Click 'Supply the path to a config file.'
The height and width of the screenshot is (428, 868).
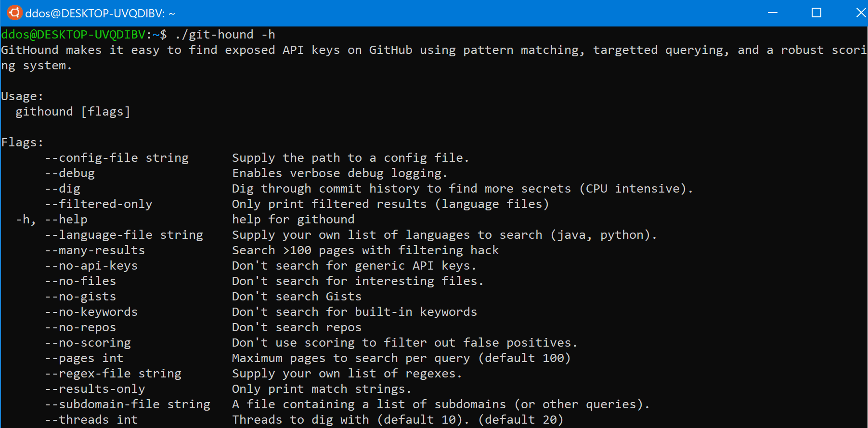pyautogui.click(x=350, y=158)
